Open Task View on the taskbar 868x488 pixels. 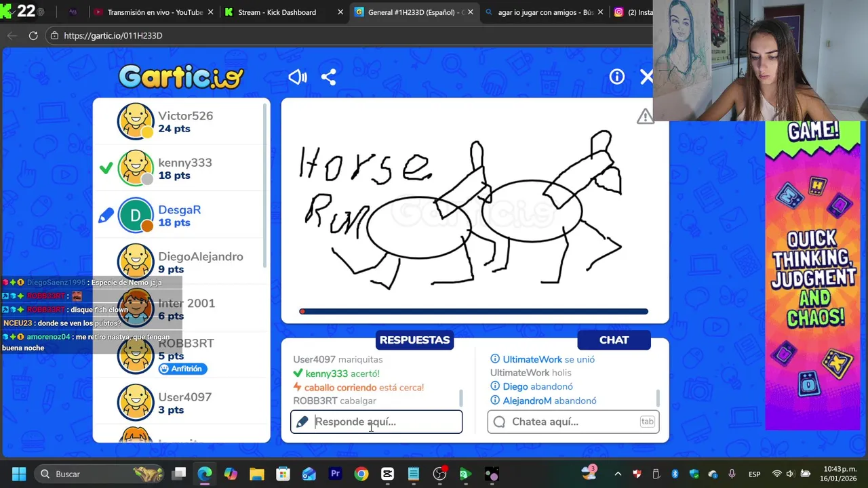tap(179, 474)
